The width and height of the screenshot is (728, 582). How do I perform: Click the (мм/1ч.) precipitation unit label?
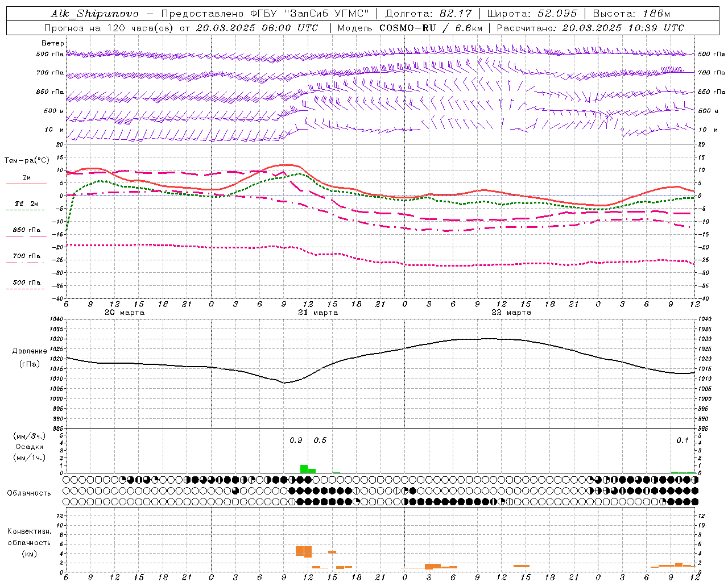(x=29, y=458)
